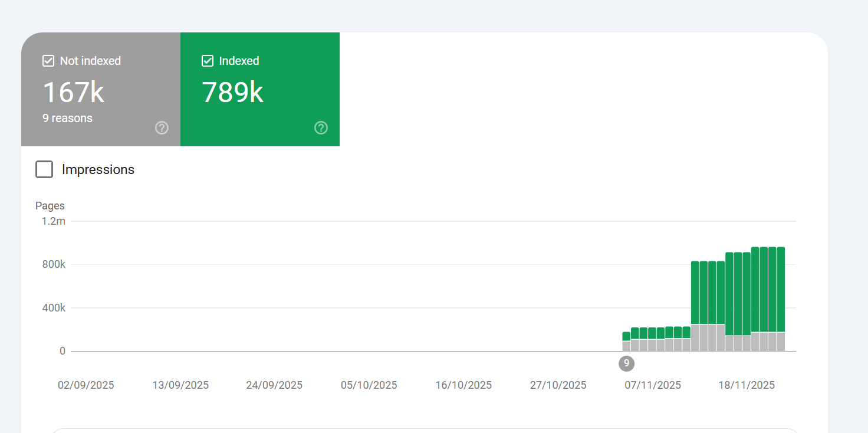Click the 24/09/2025 date axis label
Screen dimensions: 868x433
pos(274,385)
